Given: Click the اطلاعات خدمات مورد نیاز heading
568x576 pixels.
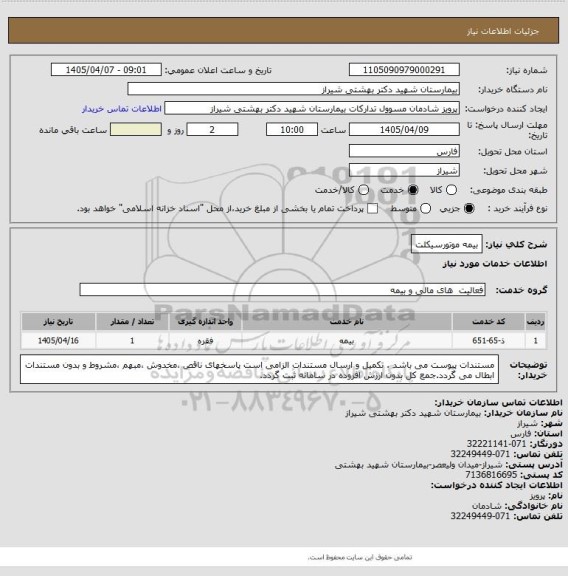Looking at the screenshot, I should tap(495, 264).
